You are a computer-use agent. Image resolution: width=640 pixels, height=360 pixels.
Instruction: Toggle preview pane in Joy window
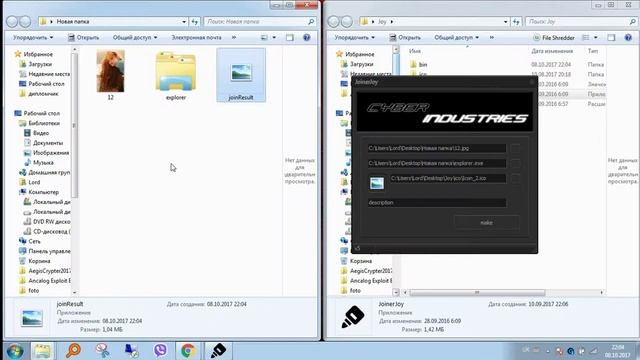pos(611,38)
